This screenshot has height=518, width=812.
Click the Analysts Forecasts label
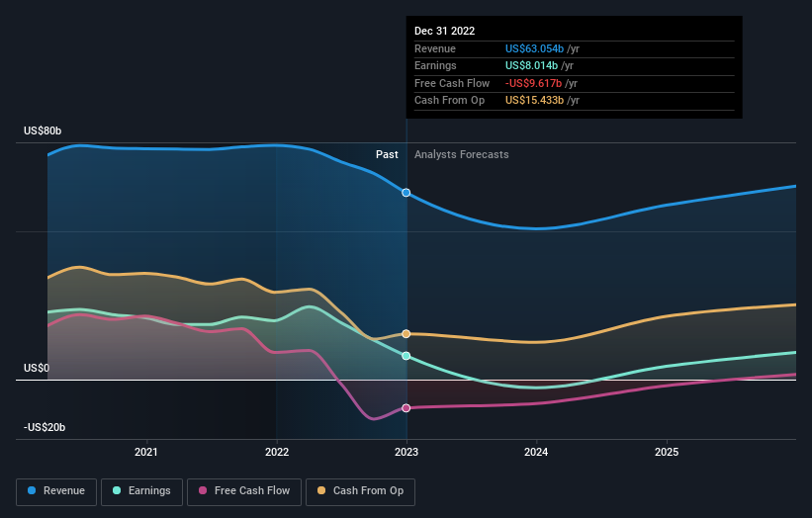coord(462,154)
